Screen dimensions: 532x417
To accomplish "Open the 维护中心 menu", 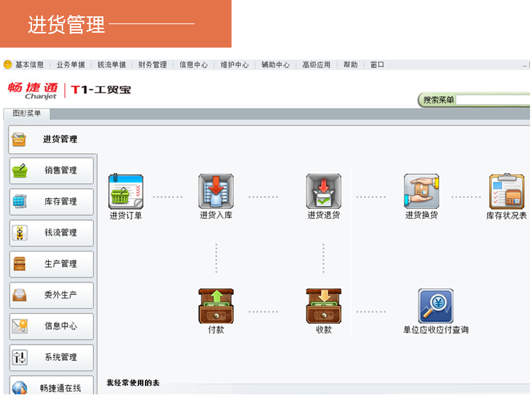I will (x=234, y=65).
